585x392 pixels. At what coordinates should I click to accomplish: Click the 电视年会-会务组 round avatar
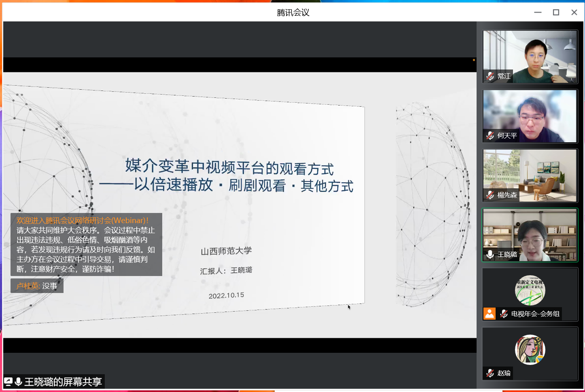click(530, 290)
